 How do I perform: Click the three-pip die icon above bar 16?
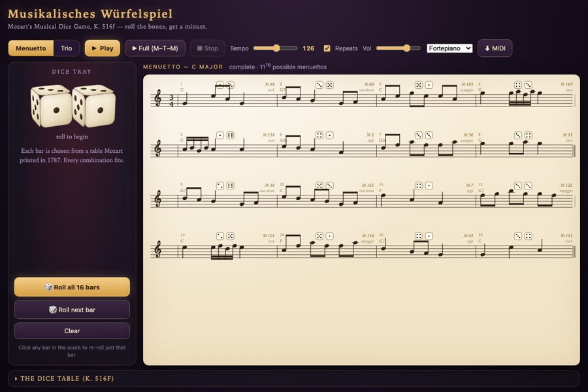click(x=518, y=236)
